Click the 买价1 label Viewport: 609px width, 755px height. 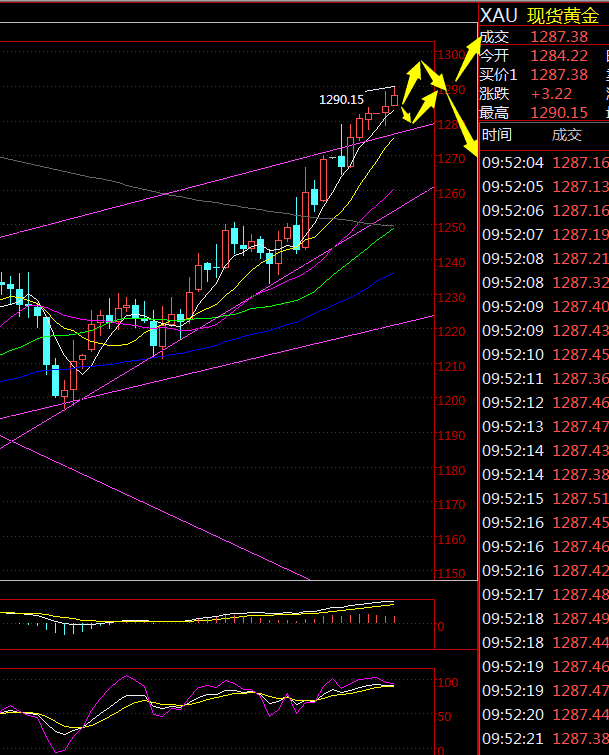[x=498, y=75]
